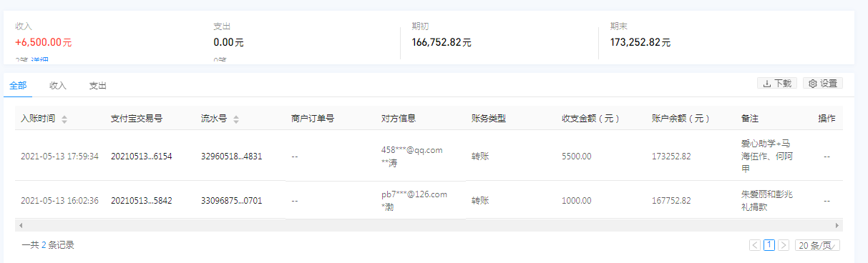Switch to the 支出 tab
The height and width of the screenshot is (263, 868).
[98, 86]
